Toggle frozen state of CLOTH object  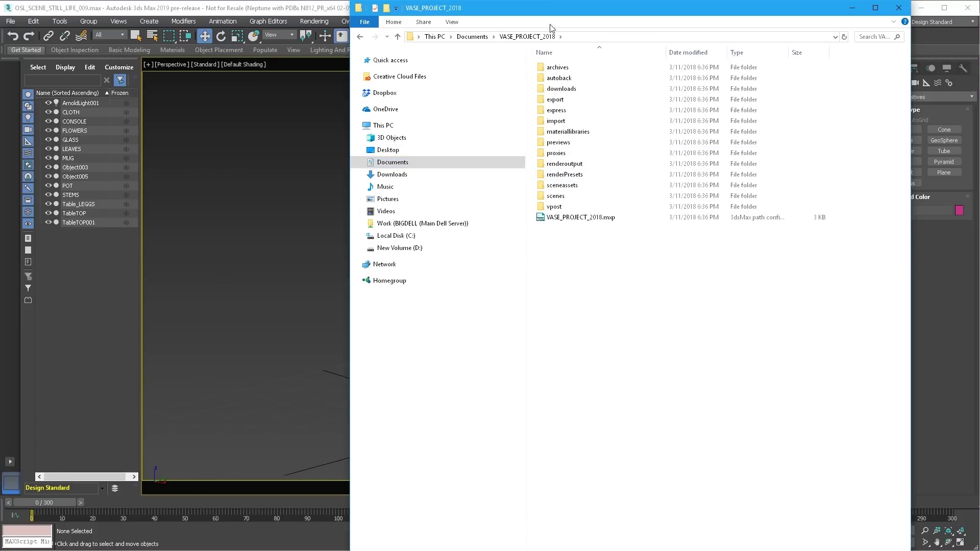point(126,112)
